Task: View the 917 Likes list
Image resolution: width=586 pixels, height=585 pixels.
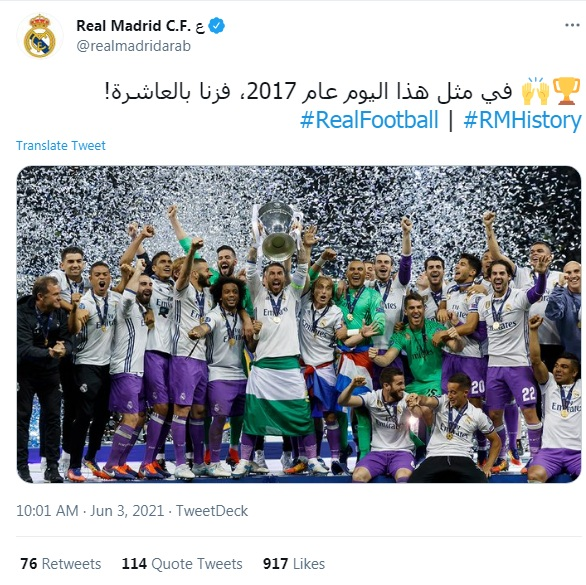Action: (294, 564)
